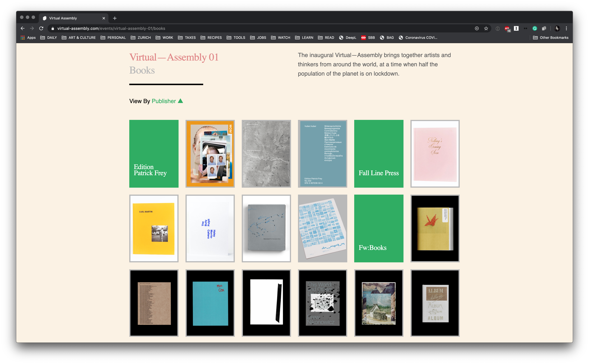The height and width of the screenshot is (364, 589).
Task: Open the Grammarly extension icon
Action: [x=535, y=28]
